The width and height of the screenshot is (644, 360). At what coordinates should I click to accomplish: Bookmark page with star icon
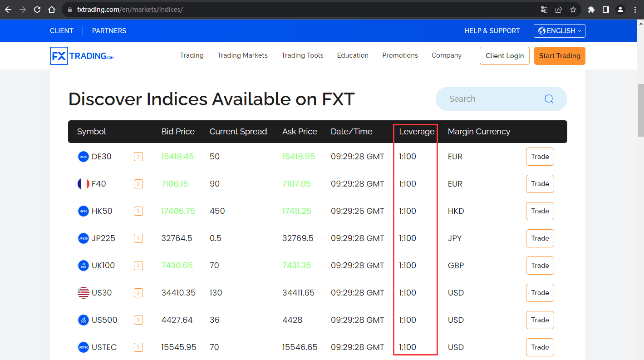click(x=573, y=9)
